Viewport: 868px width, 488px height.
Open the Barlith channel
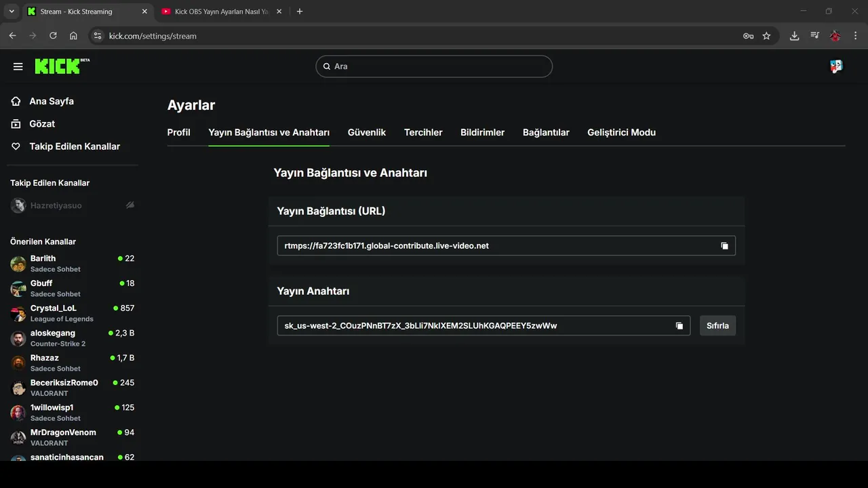pyautogui.click(x=72, y=264)
